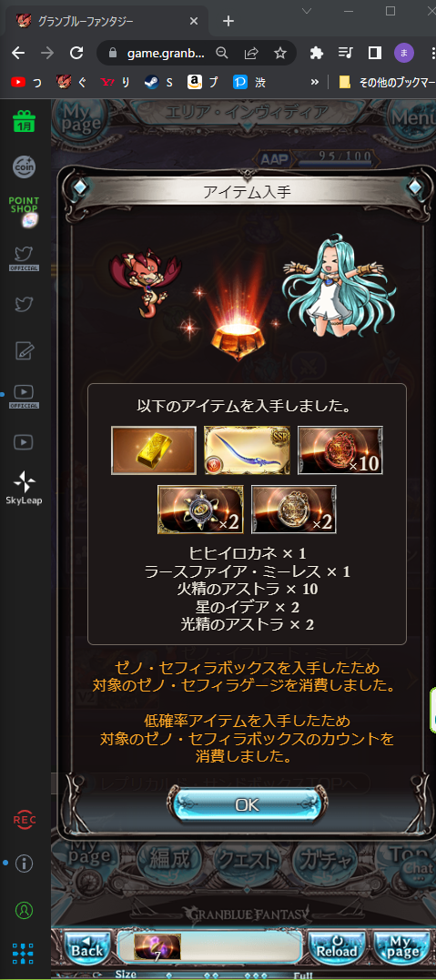436x980 pixels.
Task: Bookmark this page with the star icon
Action: point(280,53)
